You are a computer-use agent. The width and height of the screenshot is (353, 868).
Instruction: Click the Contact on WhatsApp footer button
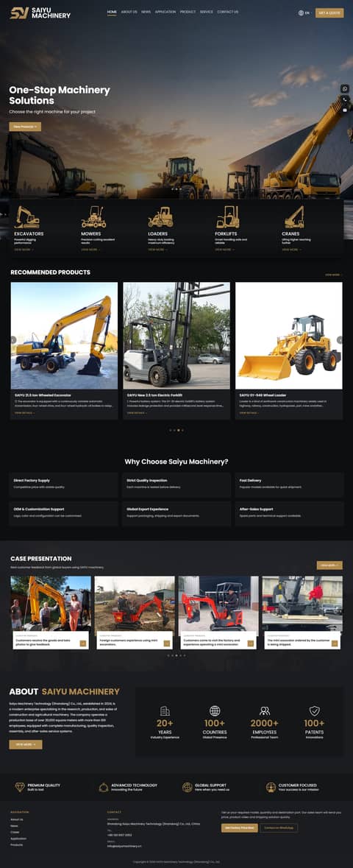pos(279,828)
